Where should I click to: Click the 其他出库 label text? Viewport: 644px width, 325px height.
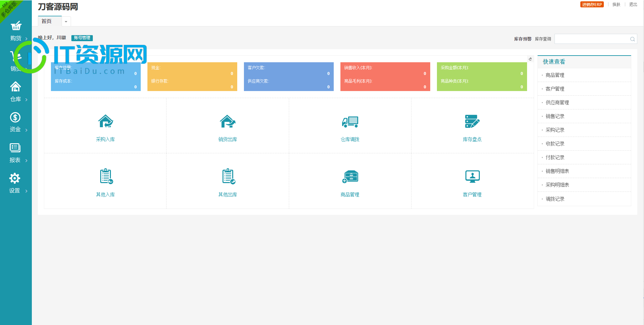[x=228, y=194]
